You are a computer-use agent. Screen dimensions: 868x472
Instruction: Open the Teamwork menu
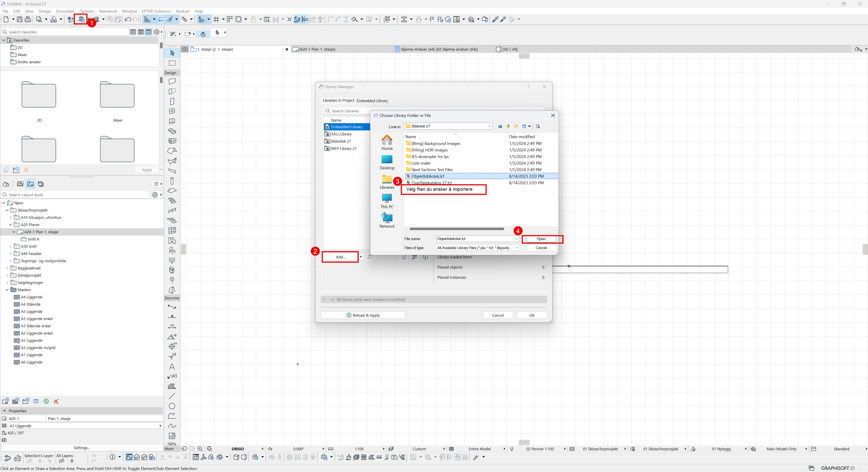click(x=108, y=11)
